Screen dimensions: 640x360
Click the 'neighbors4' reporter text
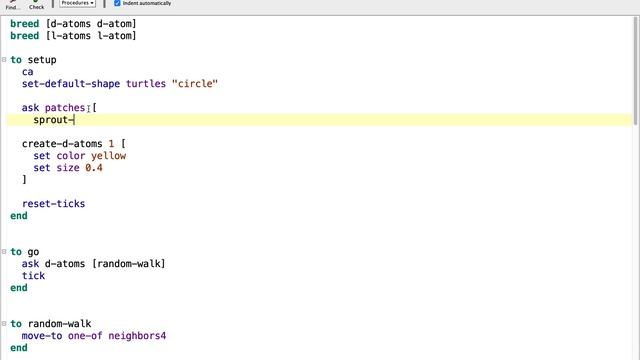pyautogui.click(x=137, y=336)
